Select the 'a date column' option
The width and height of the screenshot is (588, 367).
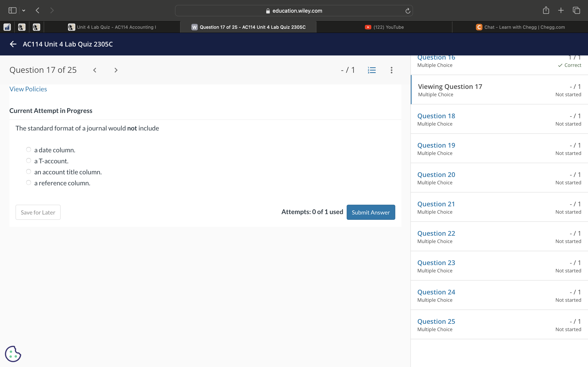[x=29, y=150]
